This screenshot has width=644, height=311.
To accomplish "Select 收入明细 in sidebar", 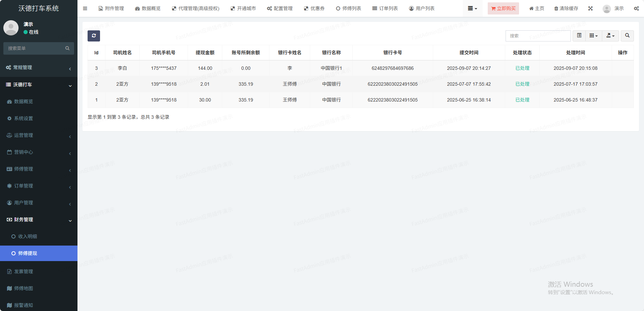I will pos(28,236).
